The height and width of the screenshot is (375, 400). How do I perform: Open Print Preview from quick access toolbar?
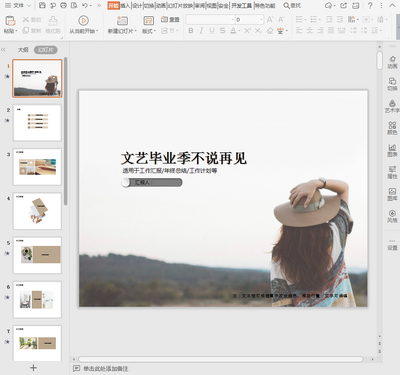click(74, 5)
